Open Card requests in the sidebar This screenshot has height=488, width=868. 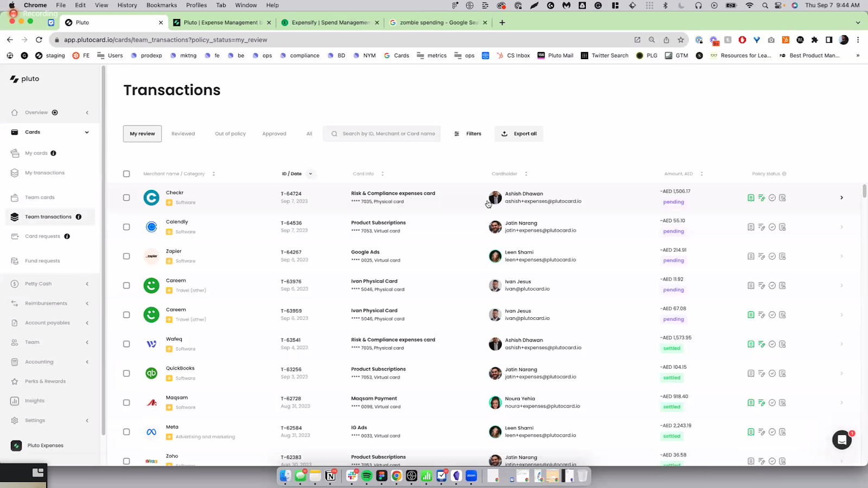(42, 236)
